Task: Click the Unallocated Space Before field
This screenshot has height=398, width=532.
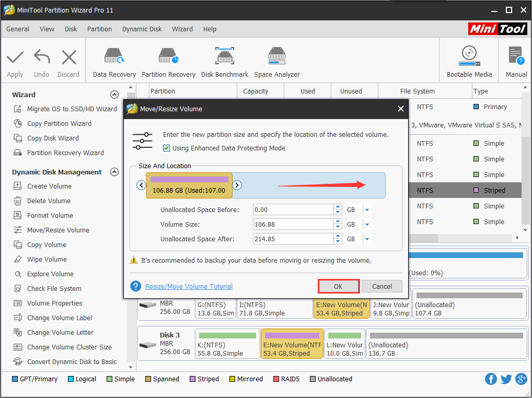Action: point(294,210)
